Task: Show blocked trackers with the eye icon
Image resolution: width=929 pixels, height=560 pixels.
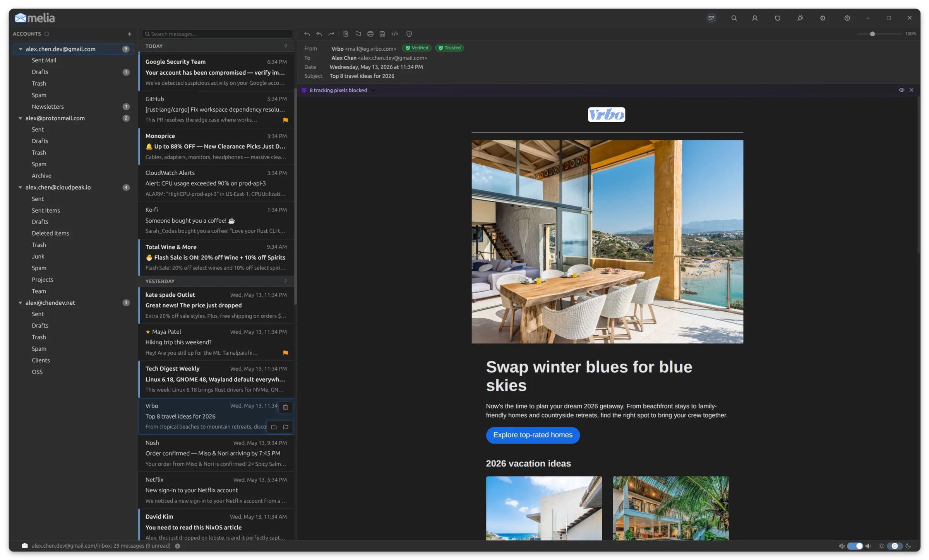Action: pos(902,90)
